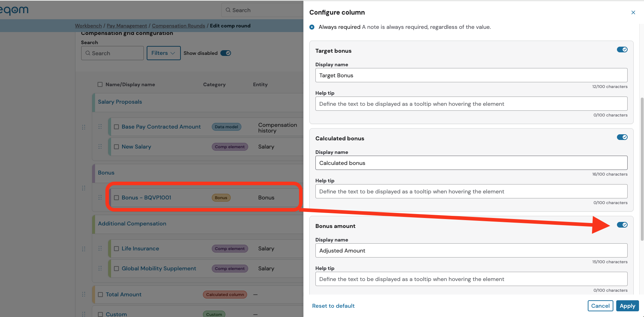Click drag handle beside Global Mobility Supplement
This screenshot has width=644, height=317.
[x=100, y=269]
